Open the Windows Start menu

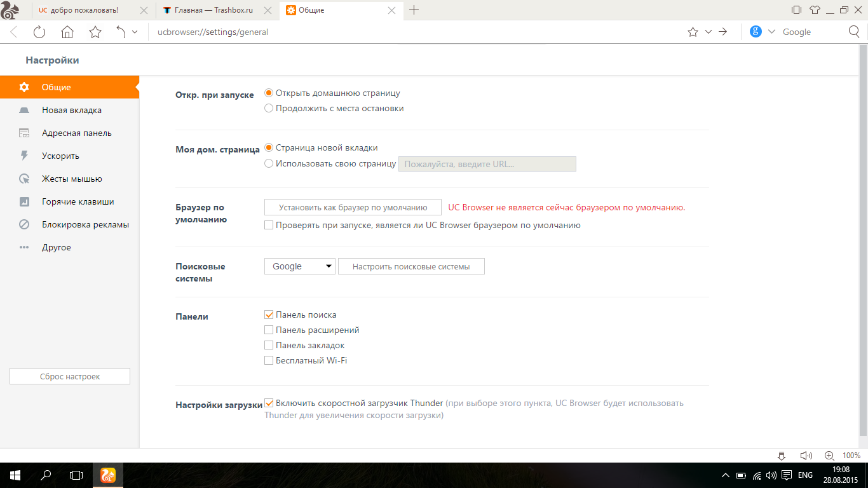(15, 475)
